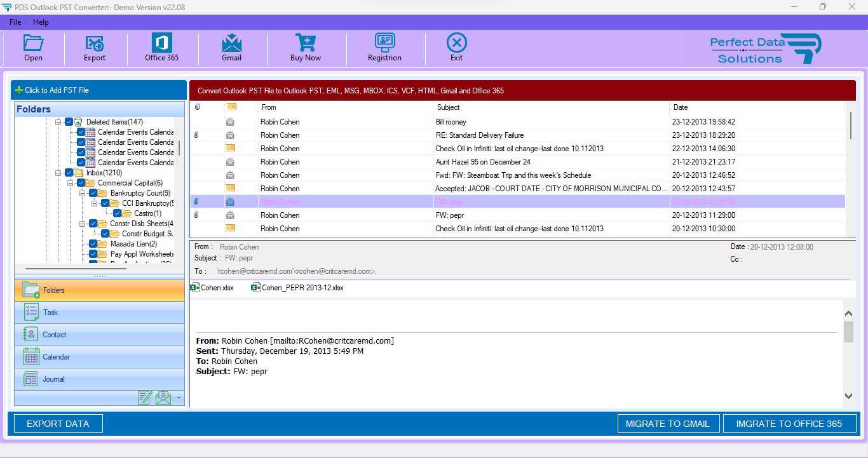Image resolution: width=868 pixels, height=458 pixels.
Task: Uncheck the Castro(1) checkbox
Action: pyautogui.click(x=117, y=213)
